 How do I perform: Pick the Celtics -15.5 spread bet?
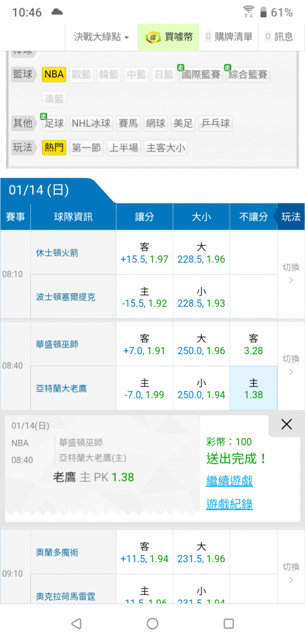145,297
